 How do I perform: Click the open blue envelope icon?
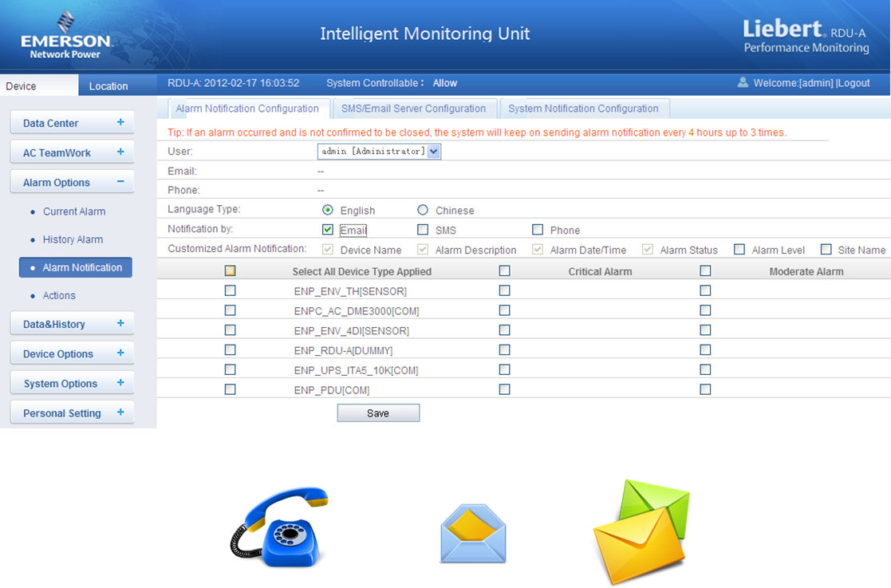tap(473, 534)
